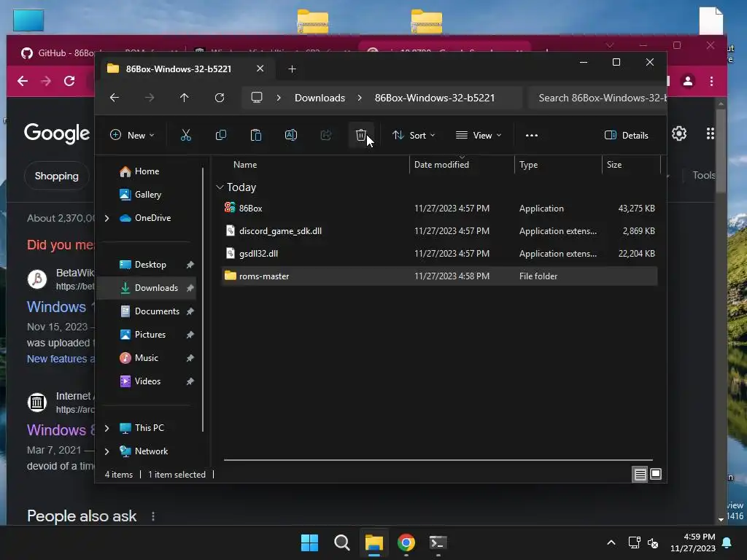Click chevron after Downloads in address bar
747x560 pixels.
click(360, 98)
